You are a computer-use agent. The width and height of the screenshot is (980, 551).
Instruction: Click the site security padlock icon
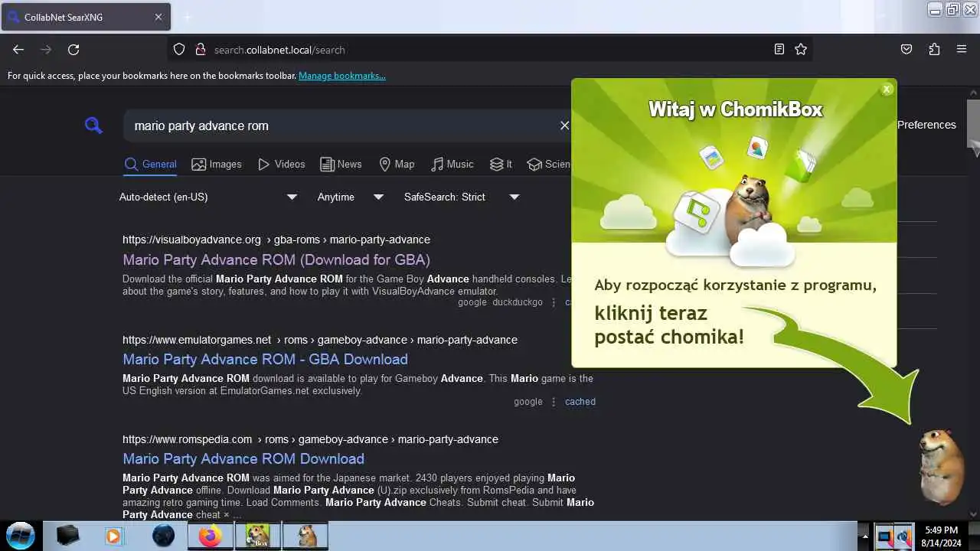click(201, 49)
